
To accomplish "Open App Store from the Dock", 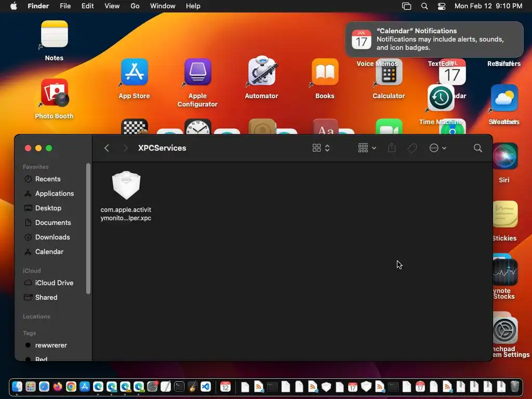I will (x=85, y=387).
